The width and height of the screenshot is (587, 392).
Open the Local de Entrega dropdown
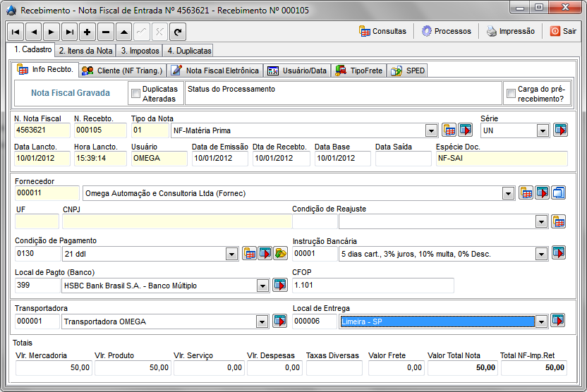point(541,321)
